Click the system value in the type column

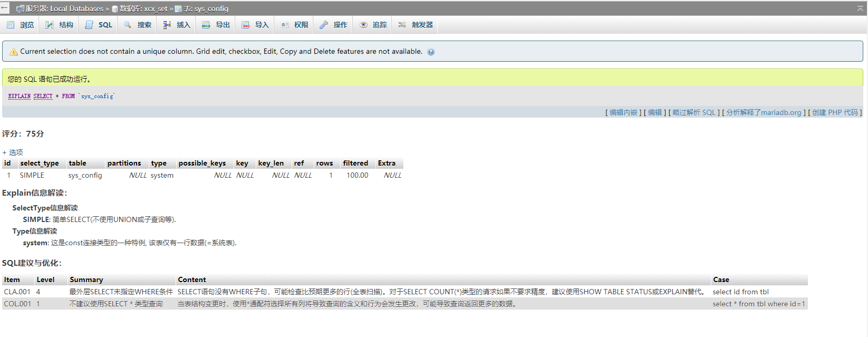tap(162, 175)
